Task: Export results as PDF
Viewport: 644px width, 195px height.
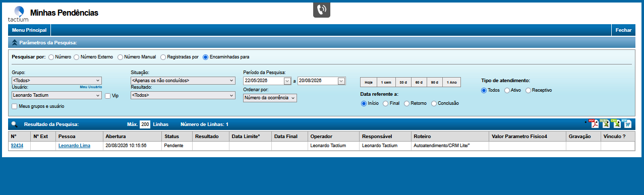Action: coord(594,123)
